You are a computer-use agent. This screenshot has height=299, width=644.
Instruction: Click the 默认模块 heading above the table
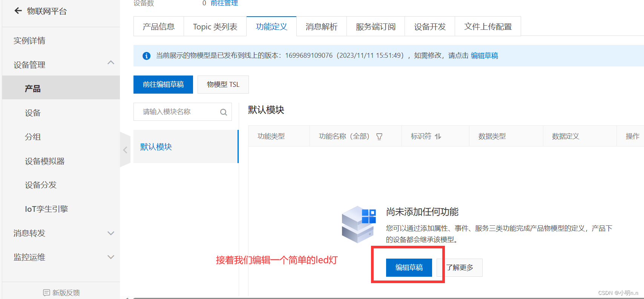[x=266, y=110]
